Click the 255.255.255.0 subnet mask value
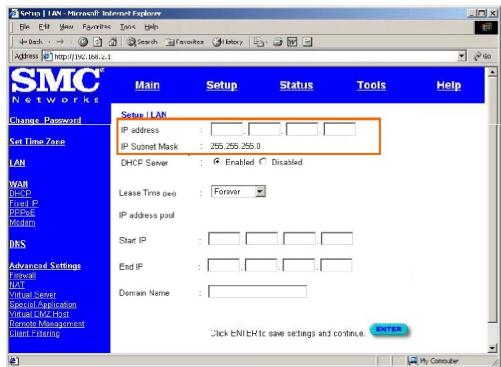The width and height of the screenshot is (501, 367). tap(235, 146)
